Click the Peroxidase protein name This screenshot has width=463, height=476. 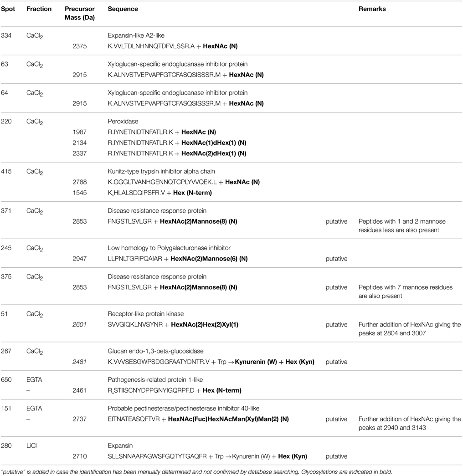(x=121, y=122)
